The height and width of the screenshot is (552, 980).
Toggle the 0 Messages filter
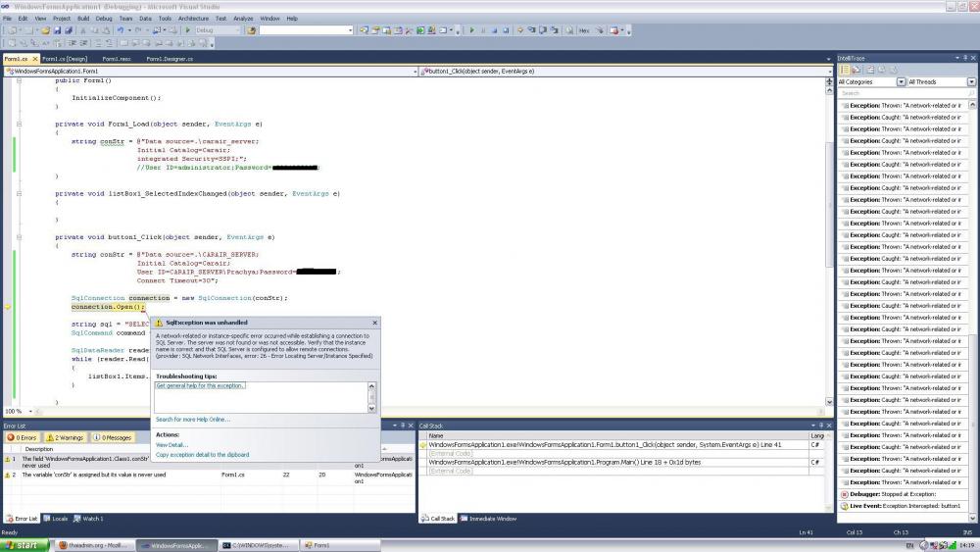113,437
